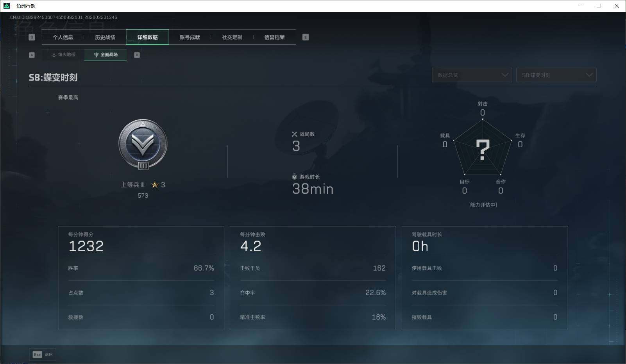Click the 命中率 22.6% row
Viewport: 626px width, 364px height.
tap(313, 293)
